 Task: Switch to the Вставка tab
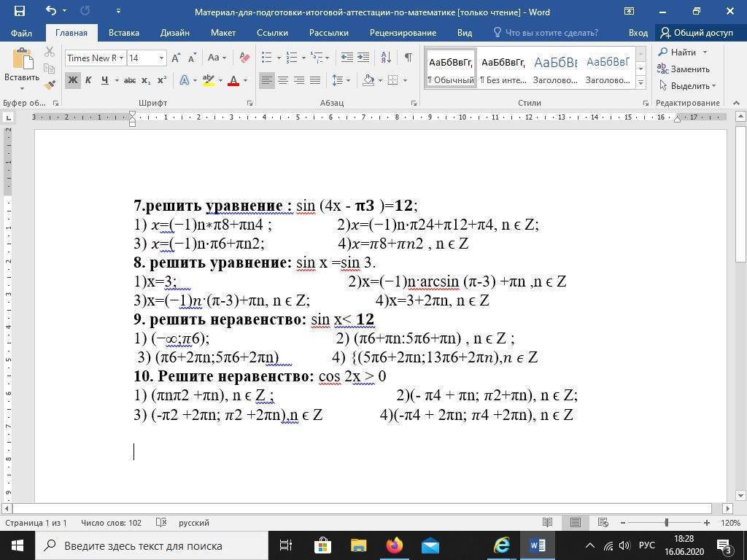pyautogui.click(x=123, y=33)
